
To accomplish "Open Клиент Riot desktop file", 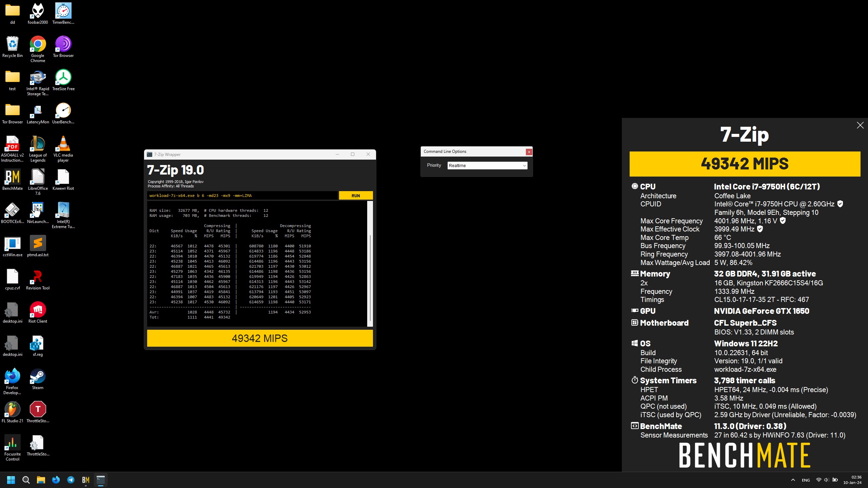I will (x=63, y=180).
